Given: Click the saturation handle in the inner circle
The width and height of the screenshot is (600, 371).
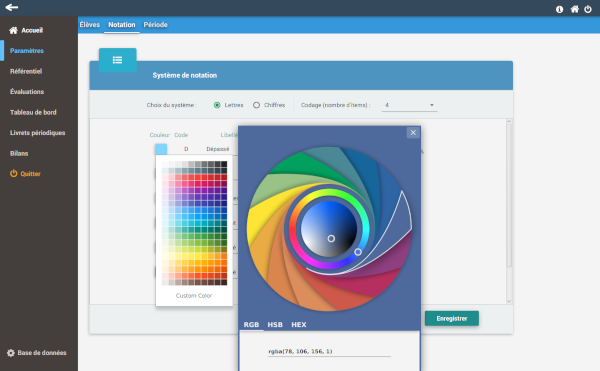Looking at the screenshot, I should 331,239.
